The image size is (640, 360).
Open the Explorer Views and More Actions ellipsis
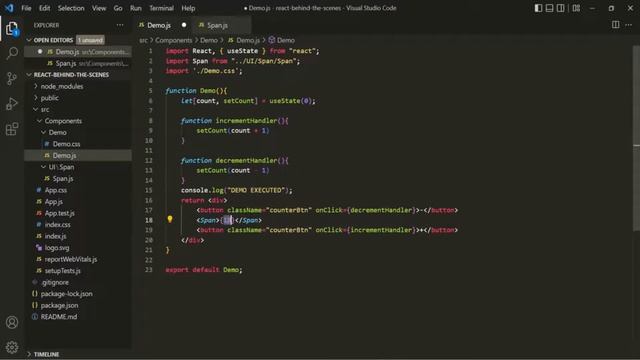[120, 25]
